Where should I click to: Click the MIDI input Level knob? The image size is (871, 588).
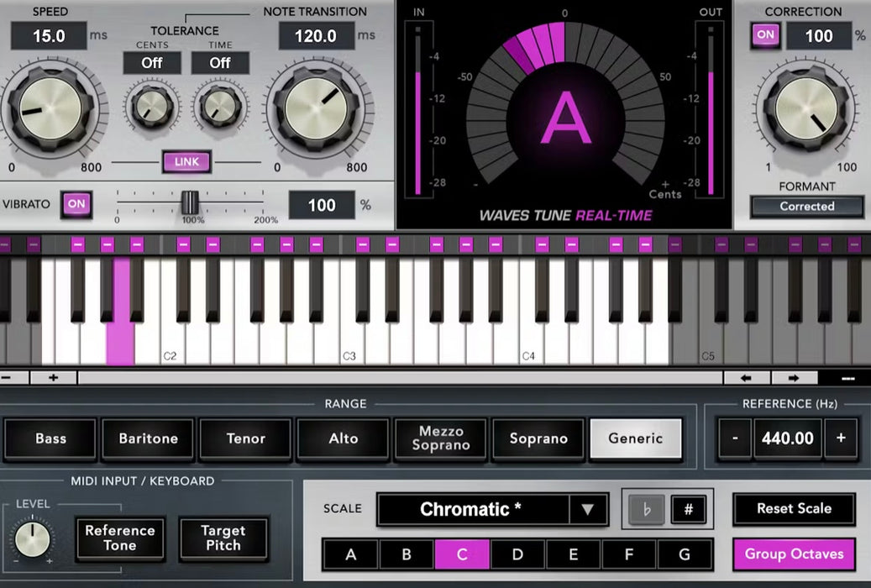[x=32, y=539]
